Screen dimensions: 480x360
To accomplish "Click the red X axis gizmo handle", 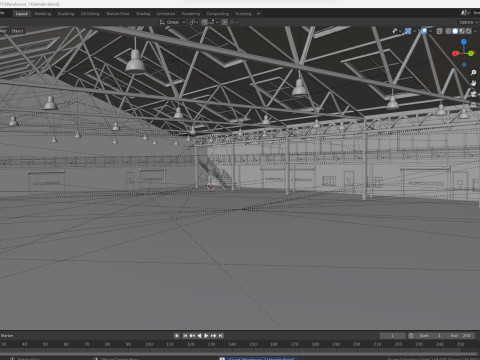I will 455,53.
